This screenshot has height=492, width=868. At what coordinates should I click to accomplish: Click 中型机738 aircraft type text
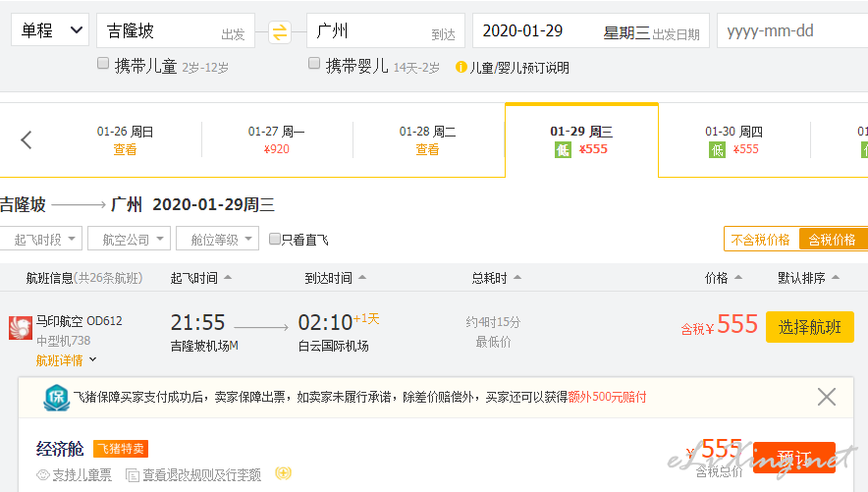tap(64, 341)
